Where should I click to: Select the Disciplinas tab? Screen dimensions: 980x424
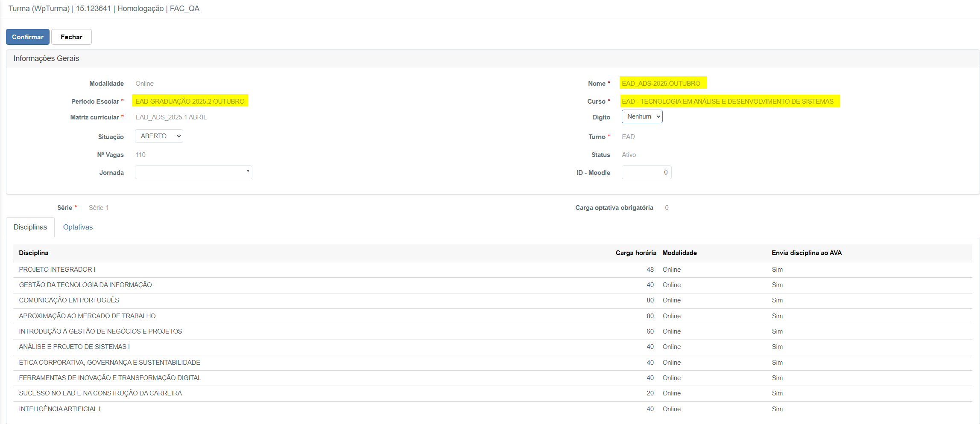click(x=30, y=227)
